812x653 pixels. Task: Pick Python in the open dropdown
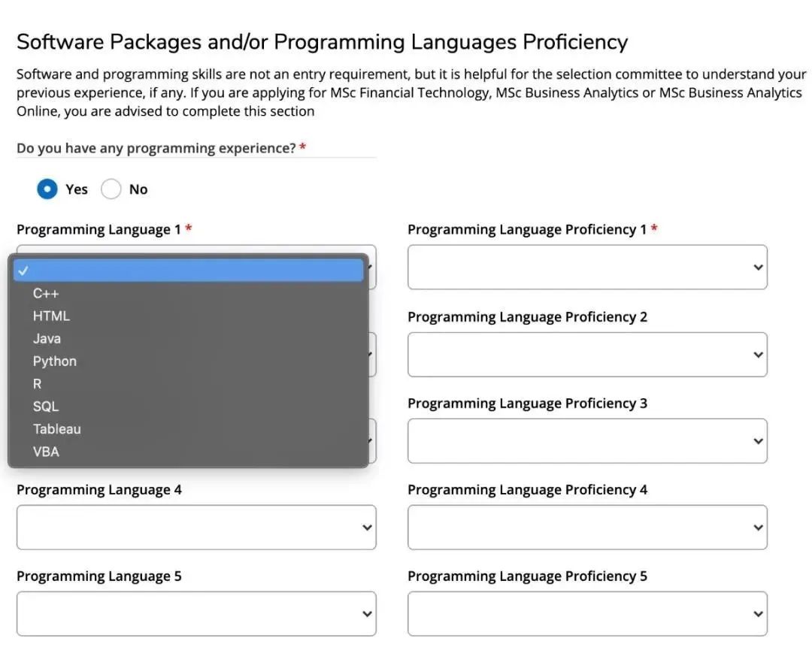[188, 361]
